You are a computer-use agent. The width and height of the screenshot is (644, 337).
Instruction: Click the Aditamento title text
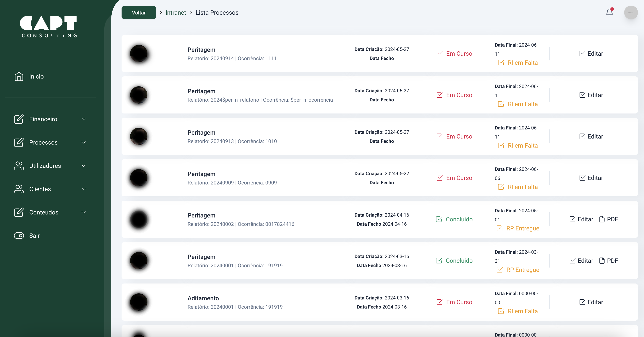pyautogui.click(x=203, y=298)
